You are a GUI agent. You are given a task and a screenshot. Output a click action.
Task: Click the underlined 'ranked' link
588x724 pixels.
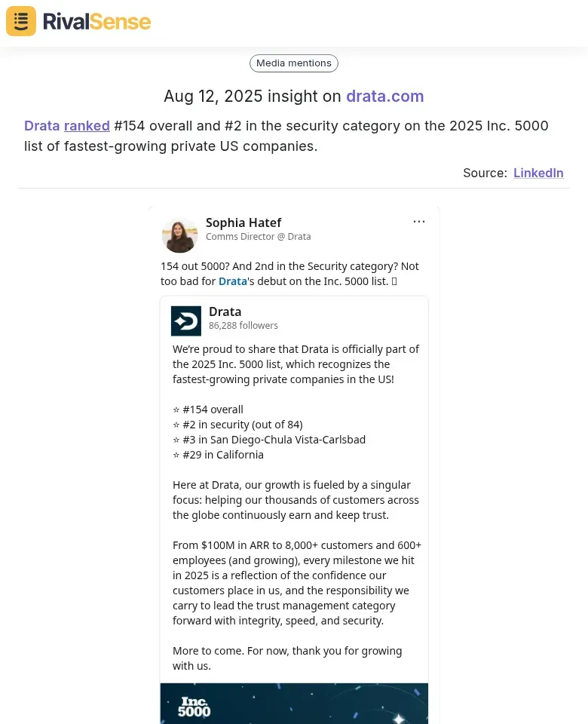(87, 126)
